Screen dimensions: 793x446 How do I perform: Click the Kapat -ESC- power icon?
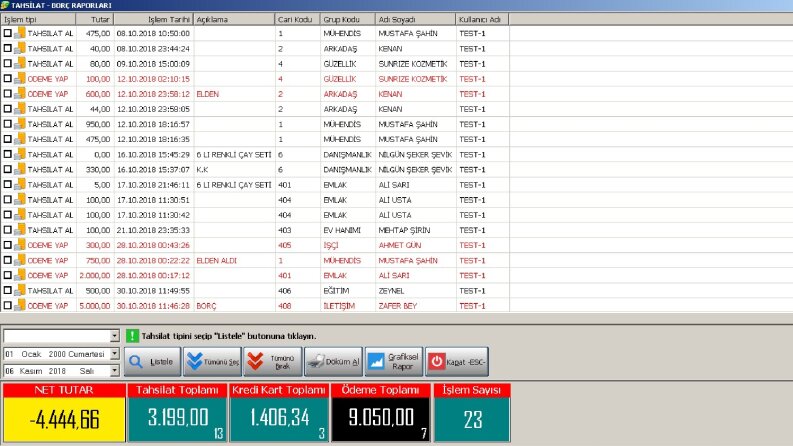point(436,362)
